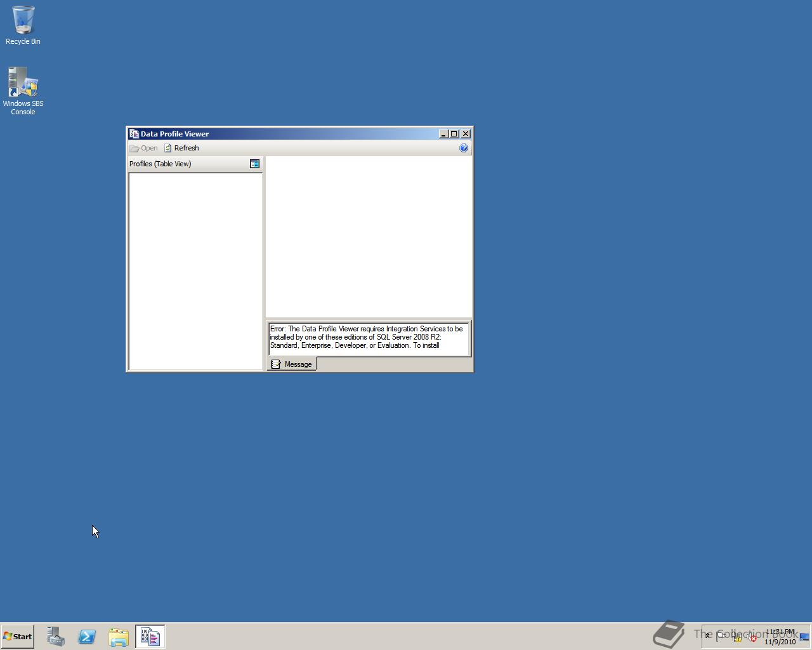
Task: Open Server Manager from the taskbar
Action: pyautogui.click(x=56, y=637)
